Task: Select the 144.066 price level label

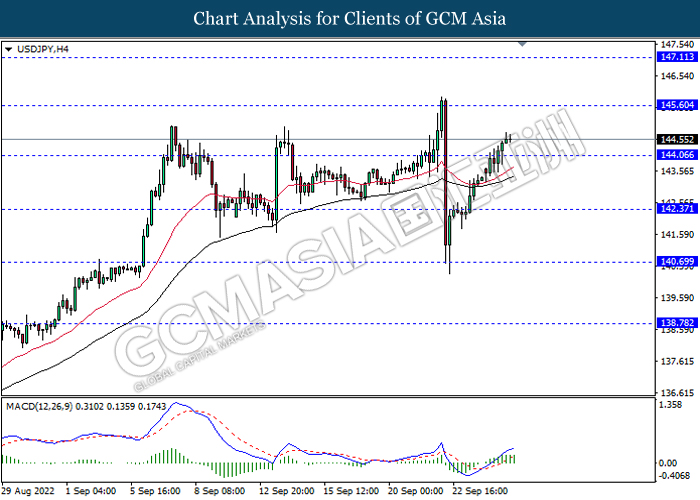Action: click(x=677, y=155)
